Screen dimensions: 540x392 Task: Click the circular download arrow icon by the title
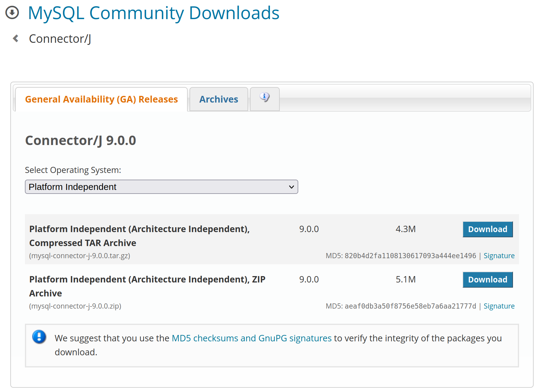(12, 13)
